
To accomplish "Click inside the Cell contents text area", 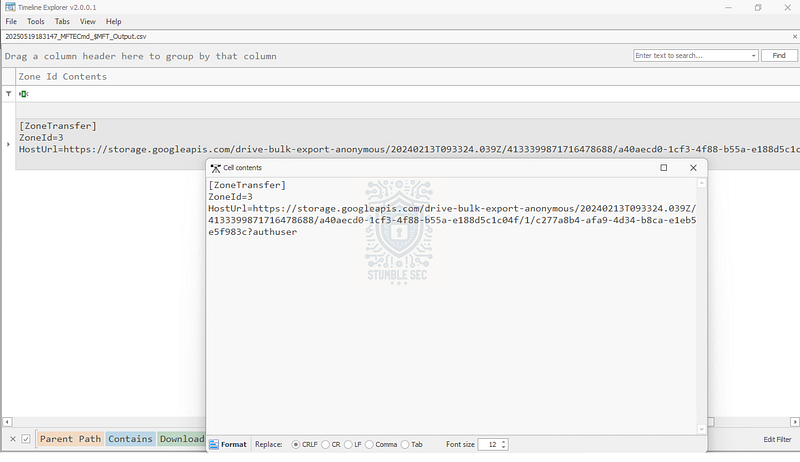I will pos(452,306).
